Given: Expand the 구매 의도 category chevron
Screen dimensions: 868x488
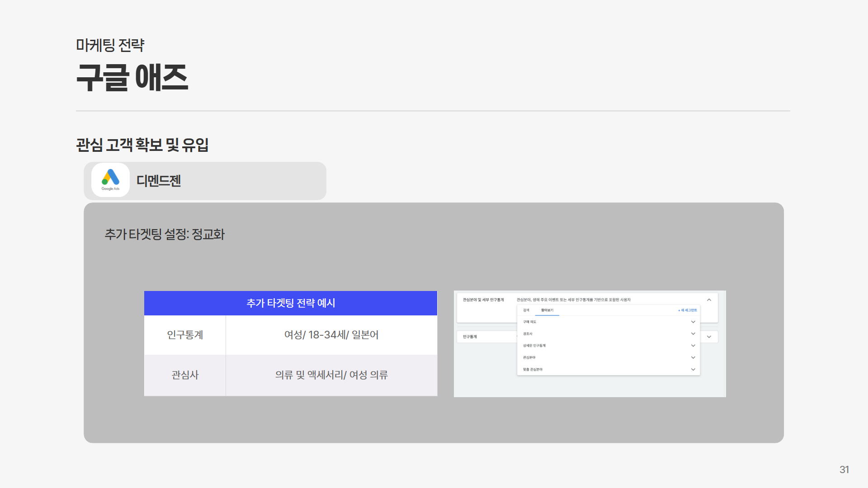Looking at the screenshot, I should pyautogui.click(x=693, y=322).
